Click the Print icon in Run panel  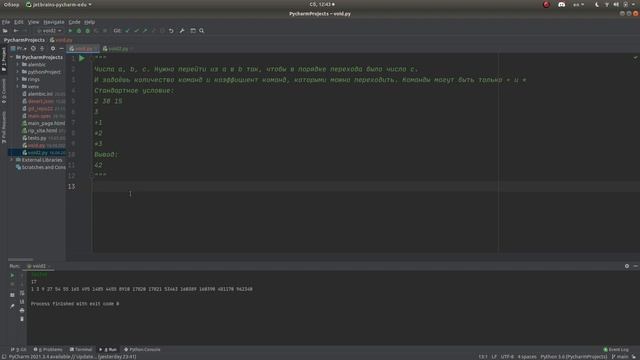point(22,310)
